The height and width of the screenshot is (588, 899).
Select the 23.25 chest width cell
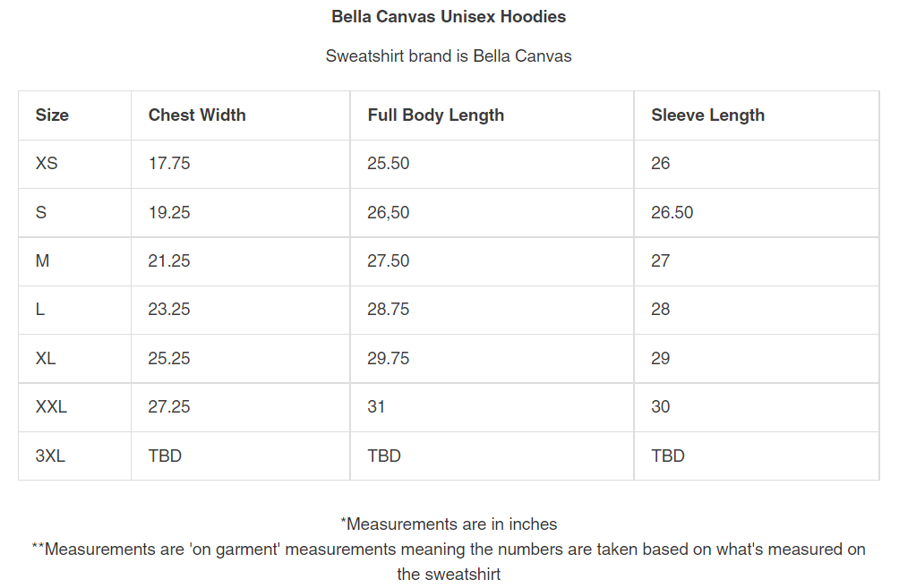169,309
